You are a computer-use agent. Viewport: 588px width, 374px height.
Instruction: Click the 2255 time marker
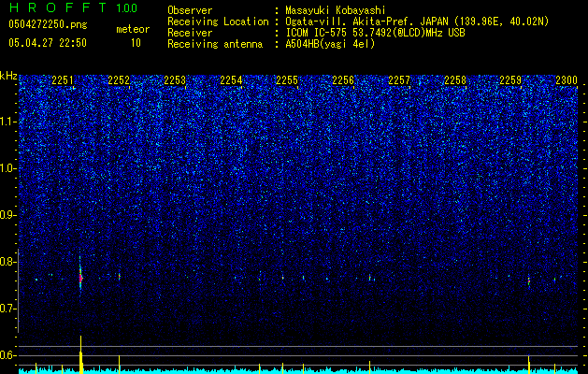(x=287, y=80)
